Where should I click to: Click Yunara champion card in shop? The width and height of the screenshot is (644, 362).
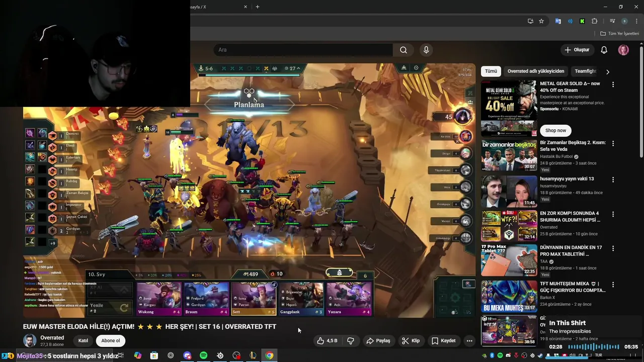(x=349, y=299)
